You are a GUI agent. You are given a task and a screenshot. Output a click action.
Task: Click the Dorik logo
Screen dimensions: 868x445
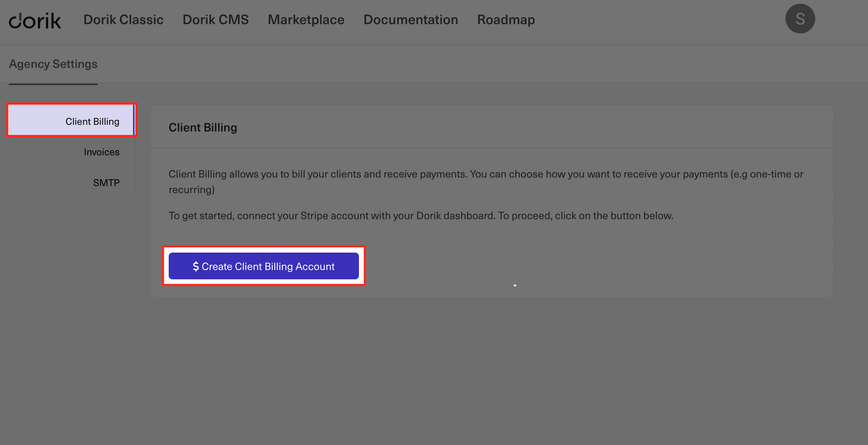[x=35, y=20]
